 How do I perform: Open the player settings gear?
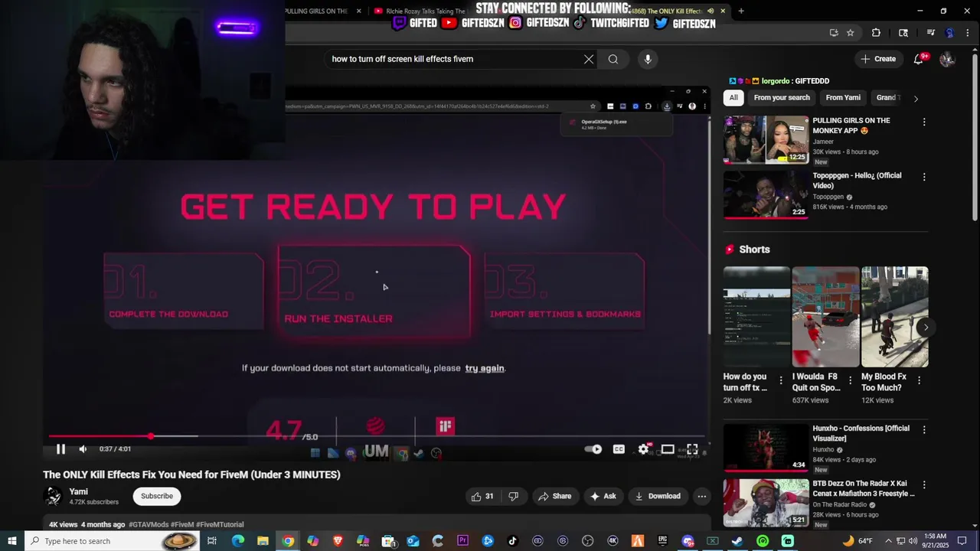643,449
